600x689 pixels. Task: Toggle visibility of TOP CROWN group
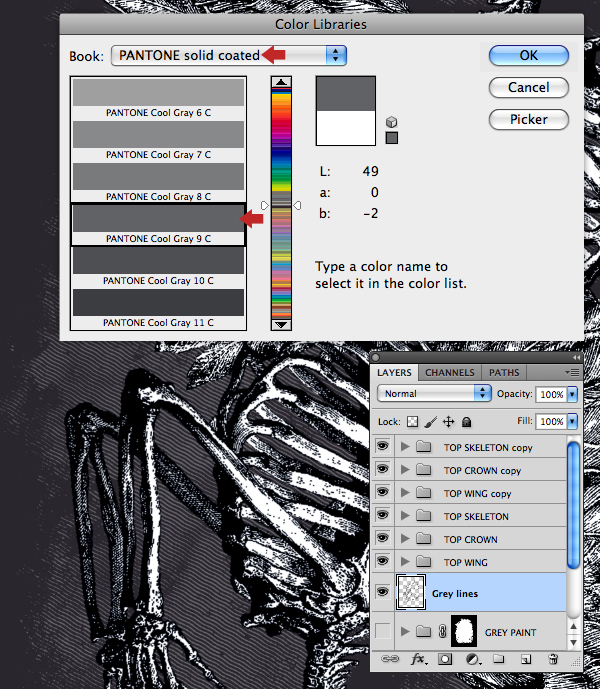point(382,538)
